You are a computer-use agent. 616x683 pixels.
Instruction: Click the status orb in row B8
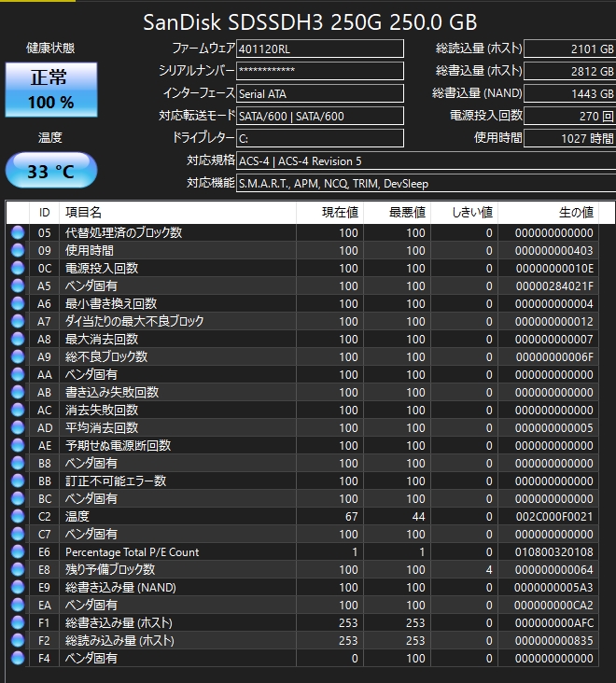[18, 463]
